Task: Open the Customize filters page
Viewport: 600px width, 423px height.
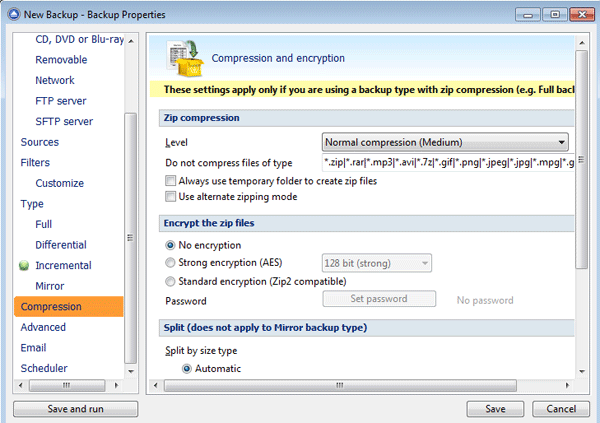Action: coord(60,183)
